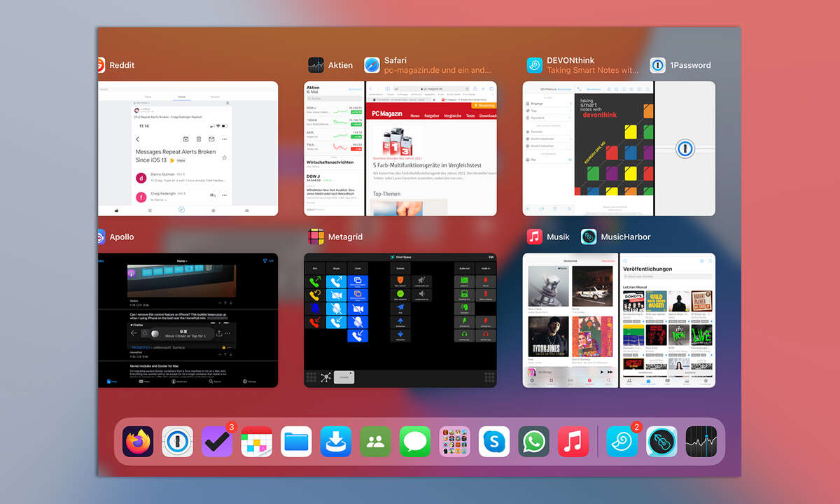Click the Metagrid title label
The width and height of the screenshot is (840, 504).
(x=345, y=237)
